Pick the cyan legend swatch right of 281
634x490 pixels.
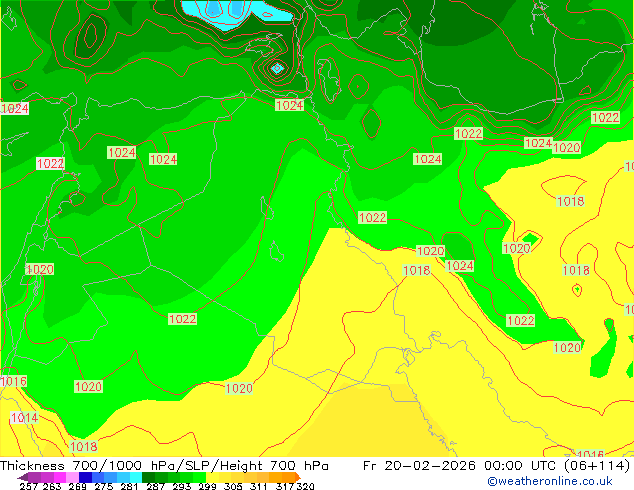(x=136, y=477)
